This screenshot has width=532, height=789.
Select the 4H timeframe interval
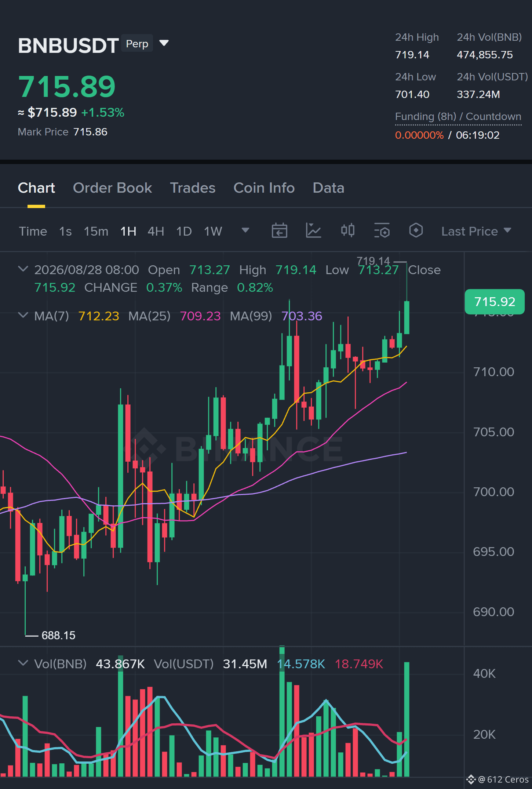(156, 231)
